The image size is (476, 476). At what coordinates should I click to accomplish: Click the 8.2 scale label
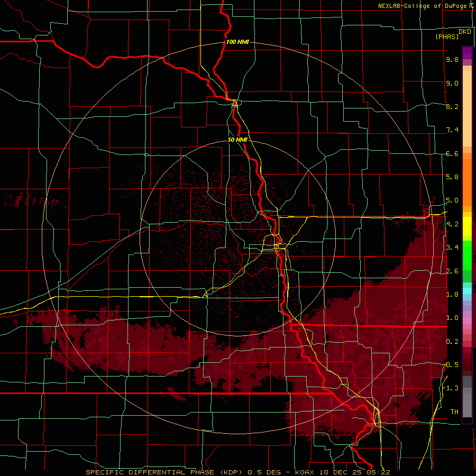pyautogui.click(x=452, y=106)
